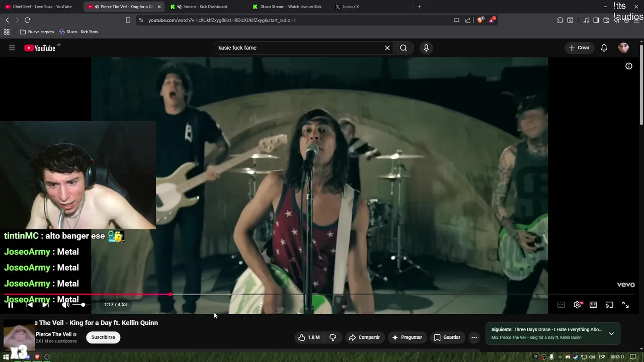644x362 pixels.
Task: Open the Nueva carpeta bookmark folder
Action: click(x=37, y=32)
